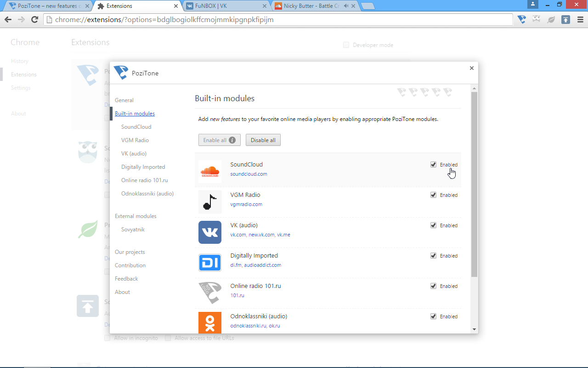Select Sovyatnik in sidebar
Viewport: 588px width, 368px height.
pos(133,230)
